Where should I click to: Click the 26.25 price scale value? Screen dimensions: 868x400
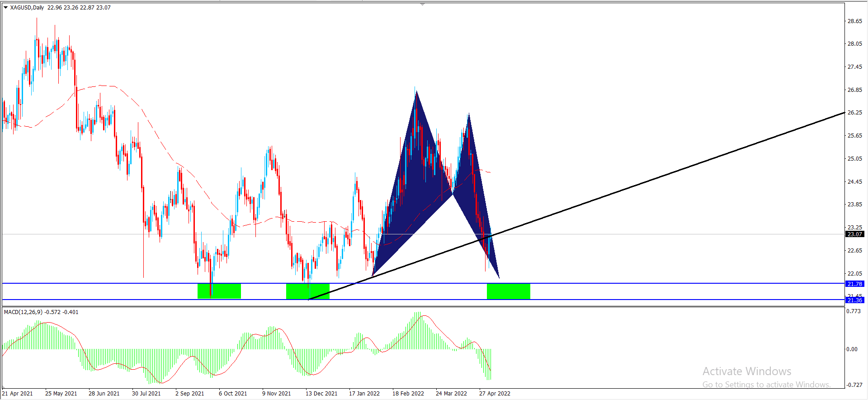(x=854, y=113)
